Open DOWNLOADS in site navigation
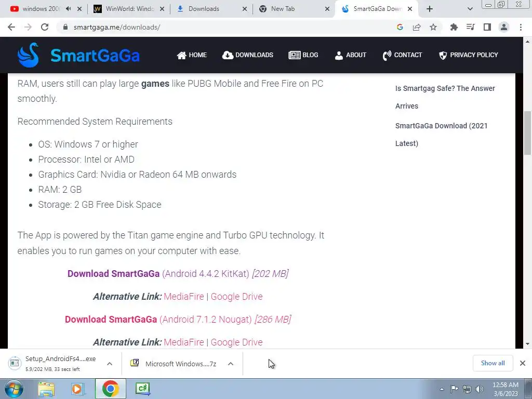 click(x=248, y=55)
